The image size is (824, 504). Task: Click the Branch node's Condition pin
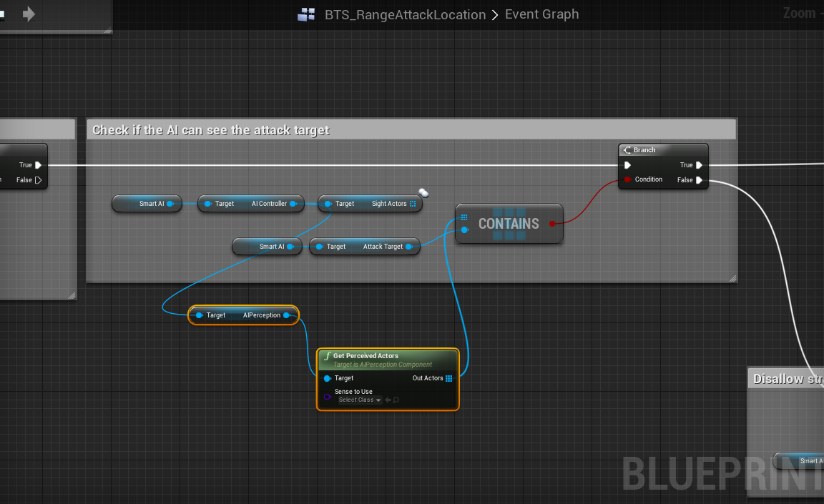tap(627, 179)
